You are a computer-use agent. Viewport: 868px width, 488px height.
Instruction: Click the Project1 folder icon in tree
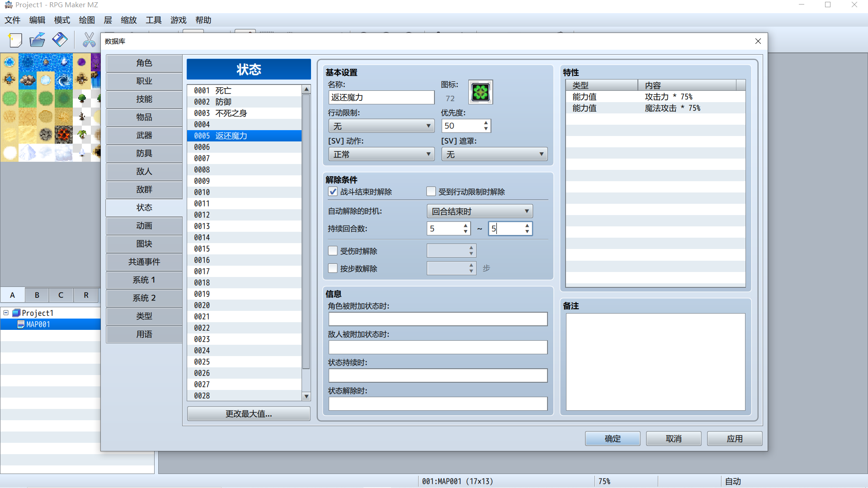click(x=17, y=313)
